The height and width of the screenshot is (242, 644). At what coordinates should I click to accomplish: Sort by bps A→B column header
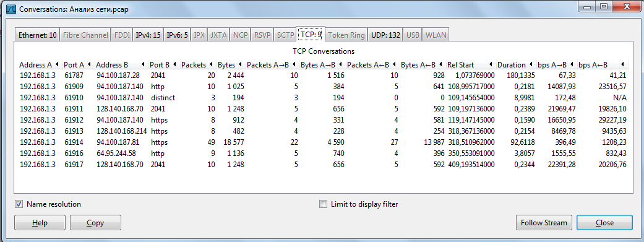(556, 65)
